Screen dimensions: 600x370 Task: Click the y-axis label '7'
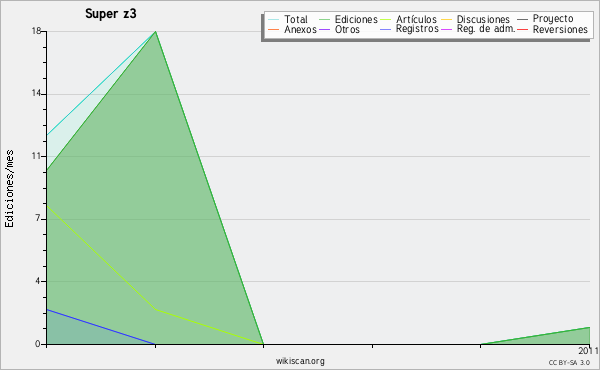pos(38,218)
